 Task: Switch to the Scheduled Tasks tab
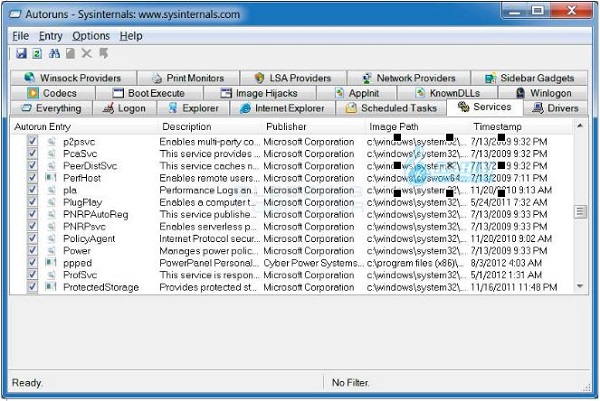pos(391,108)
